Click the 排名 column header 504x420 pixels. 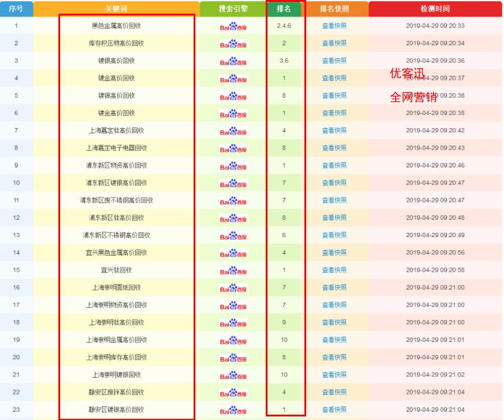(x=284, y=9)
